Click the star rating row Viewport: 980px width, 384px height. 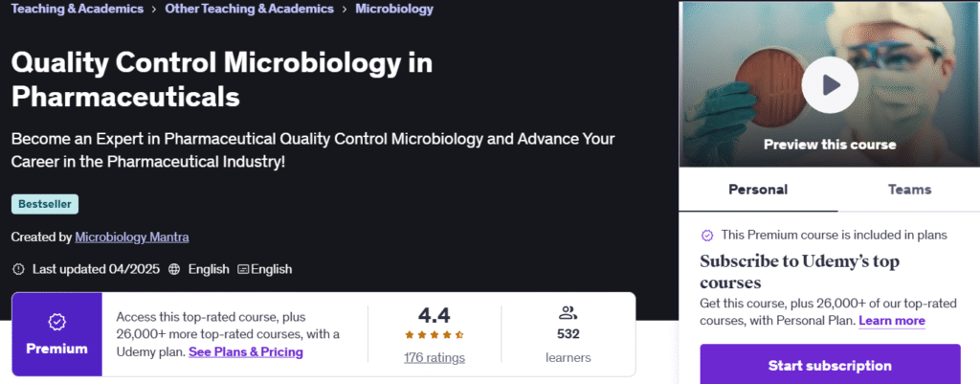[434, 334]
